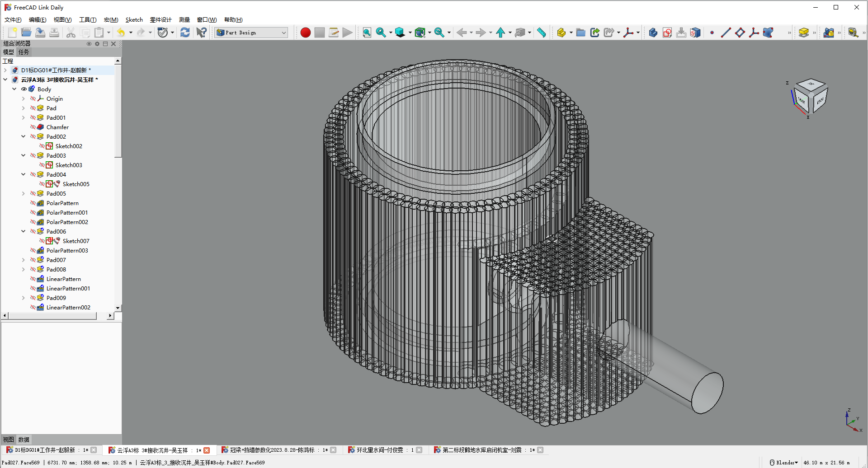Click the Fit All zoom icon
The width and height of the screenshot is (868, 468).
coord(367,33)
